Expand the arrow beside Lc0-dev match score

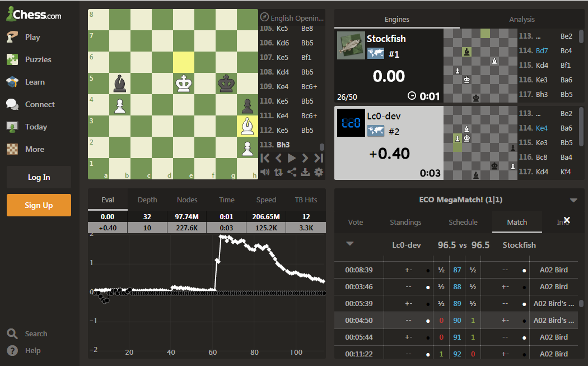pos(350,244)
